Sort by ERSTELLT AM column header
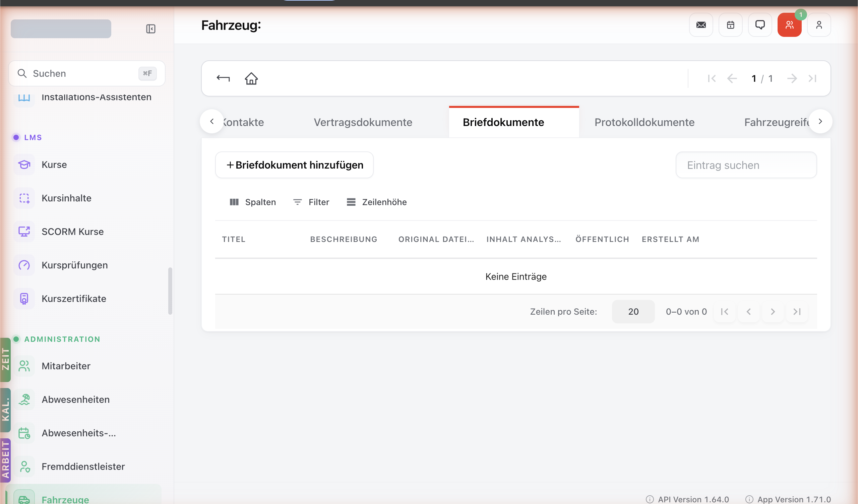The width and height of the screenshot is (858, 504). tap(670, 239)
